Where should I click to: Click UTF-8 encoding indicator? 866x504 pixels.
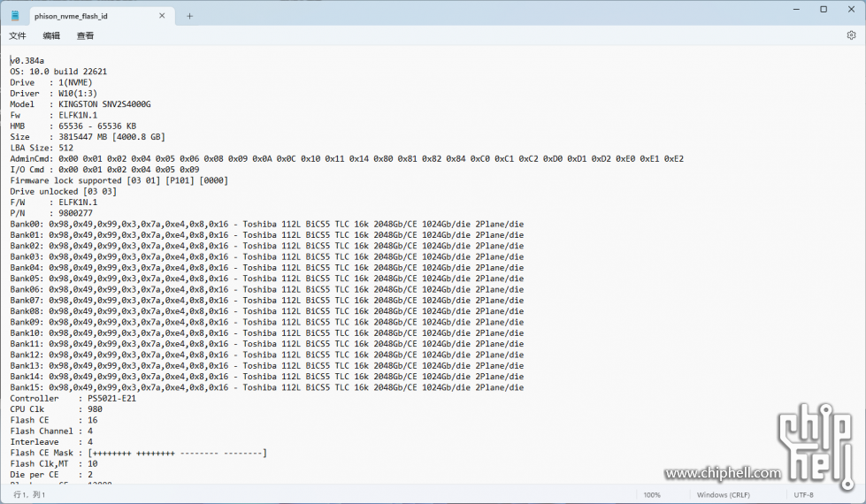pos(803,494)
